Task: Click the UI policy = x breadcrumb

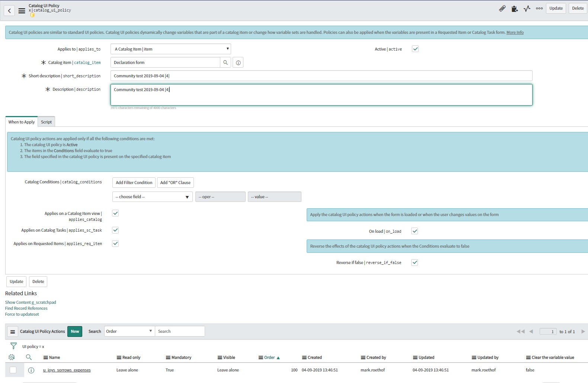Action: click(x=33, y=347)
